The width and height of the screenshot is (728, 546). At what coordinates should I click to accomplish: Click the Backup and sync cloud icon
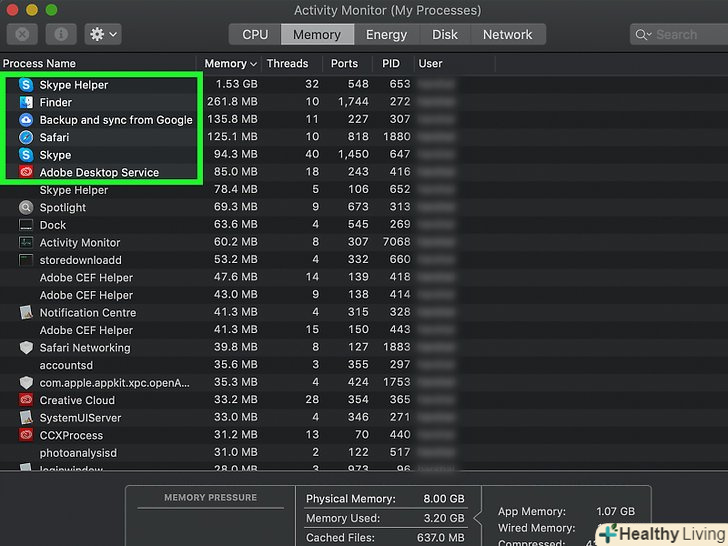[26, 120]
